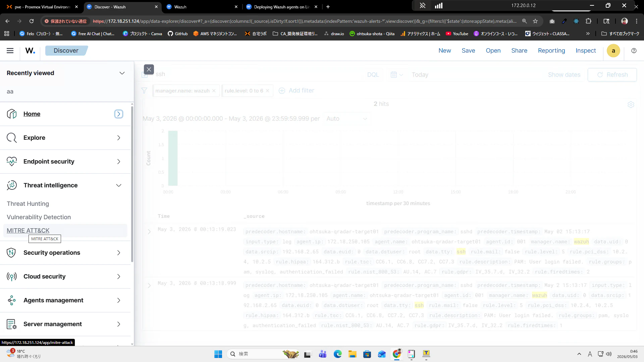This screenshot has width=644, height=362.
Task: Collapse the Threat intelligence menu
Action: tap(119, 185)
